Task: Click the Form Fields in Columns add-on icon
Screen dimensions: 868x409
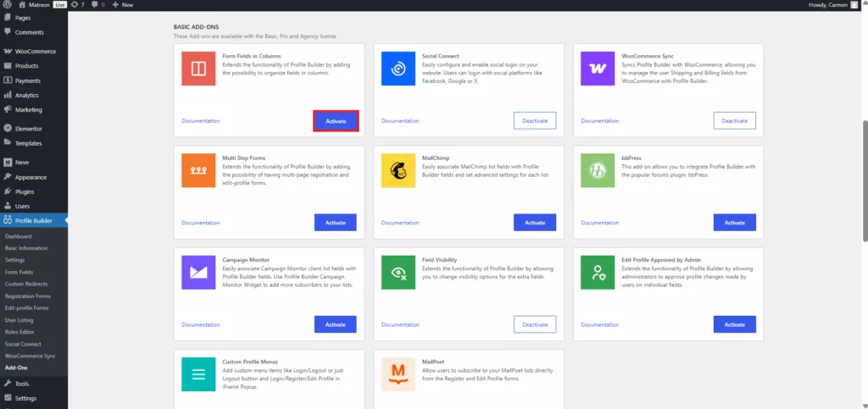Action: click(x=198, y=69)
